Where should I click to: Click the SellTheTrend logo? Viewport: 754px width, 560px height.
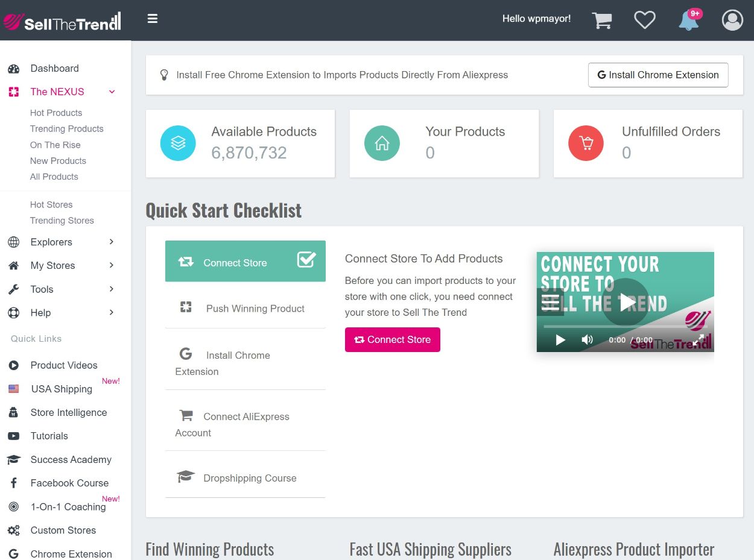click(62, 22)
